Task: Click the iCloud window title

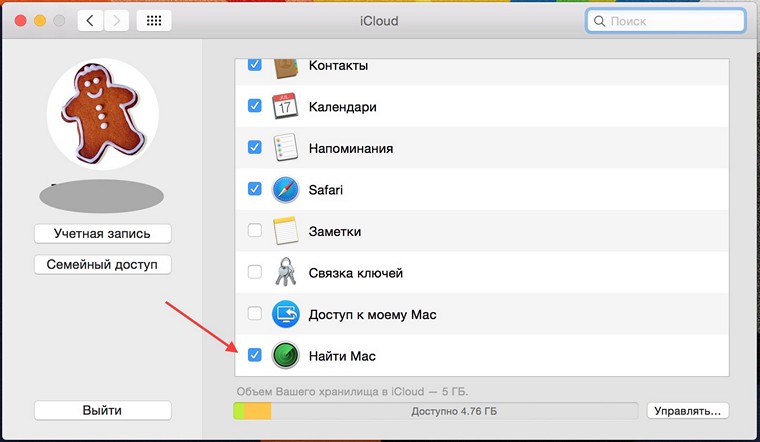Action: pos(379,21)
